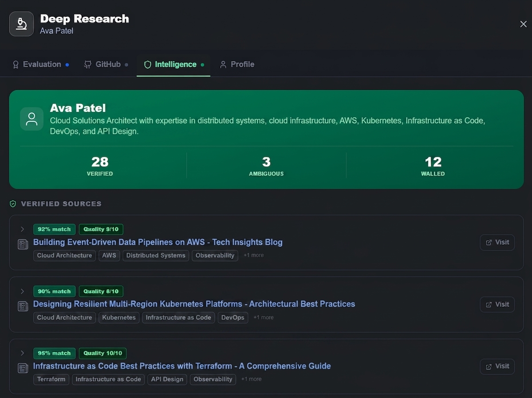Click document icon beside Terraform guide
Screen dimensions: 532x398
[x=23, y=368]
